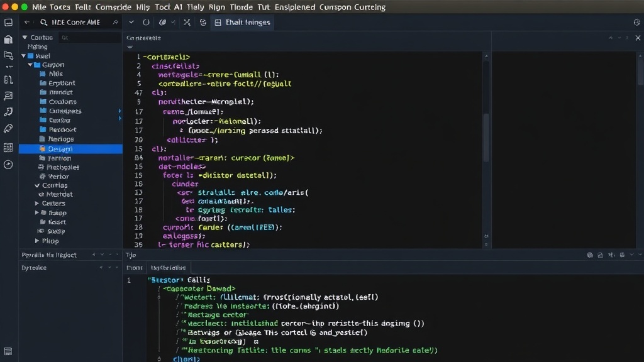Open the Toct menu
644x362 pixels.
(x=163, y=7)
